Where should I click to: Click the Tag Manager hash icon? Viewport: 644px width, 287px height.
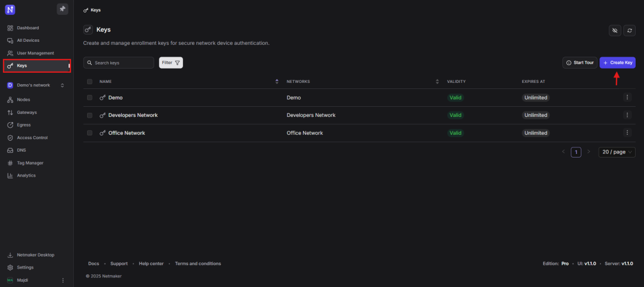point(10,163)
